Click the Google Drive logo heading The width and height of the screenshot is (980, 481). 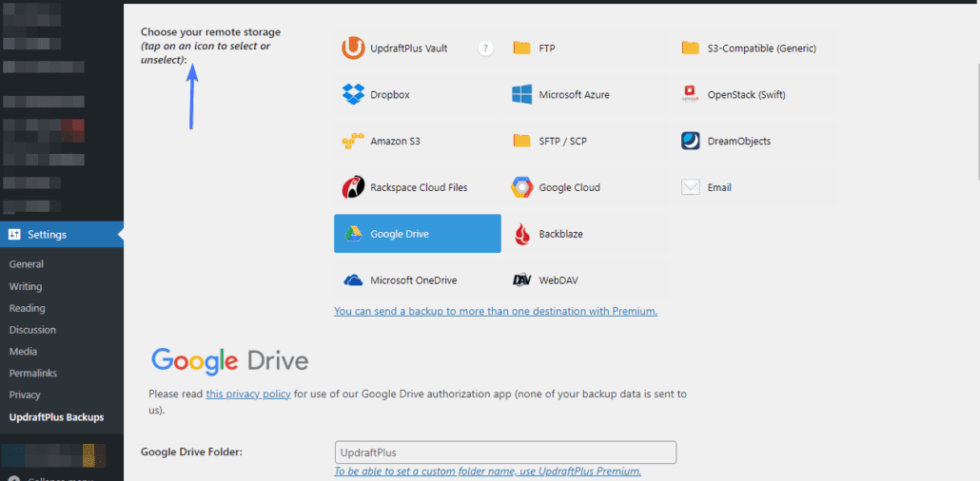230,361
